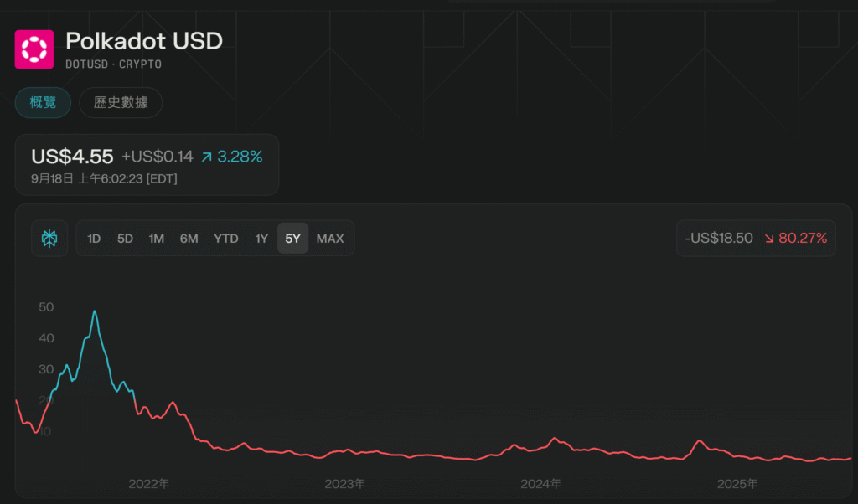Click the -US$18.50 period change badge

click(x=720, y=239)
